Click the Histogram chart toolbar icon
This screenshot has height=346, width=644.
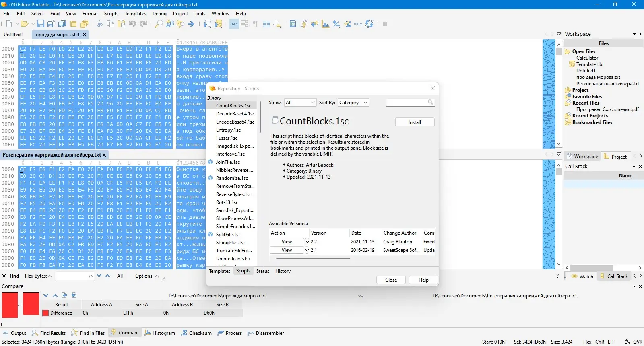[x=326, y=24]
